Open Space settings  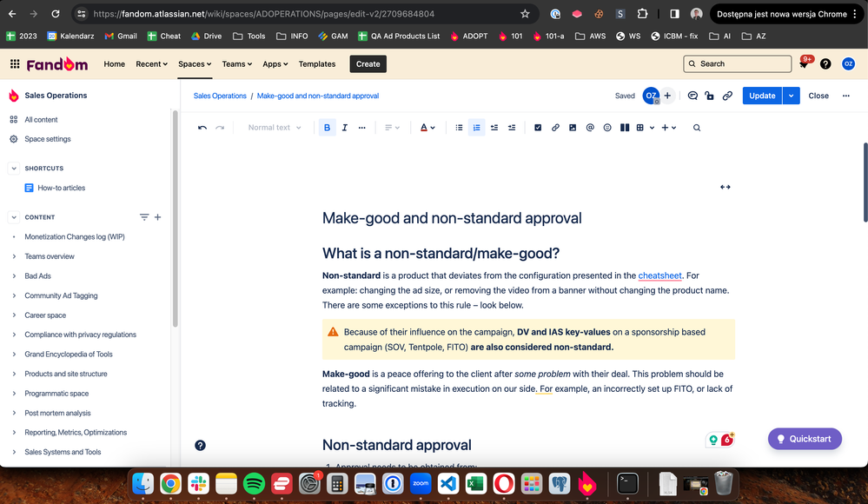pos(48,139)
